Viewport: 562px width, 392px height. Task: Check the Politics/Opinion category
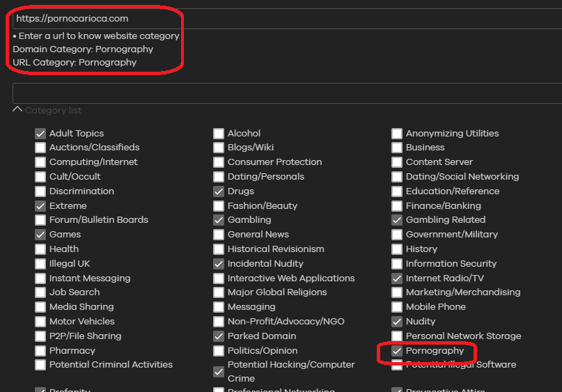(x=219, y=351)
